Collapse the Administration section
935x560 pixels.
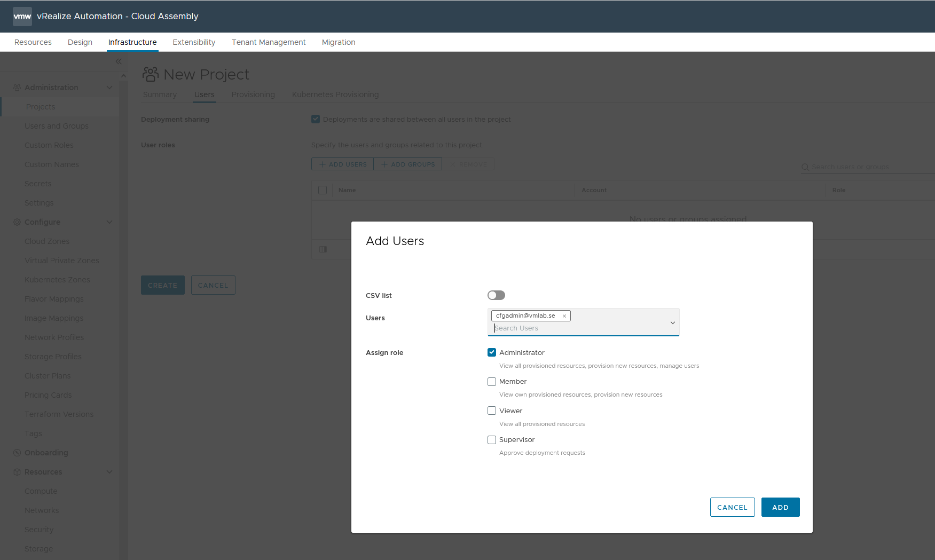109,88
